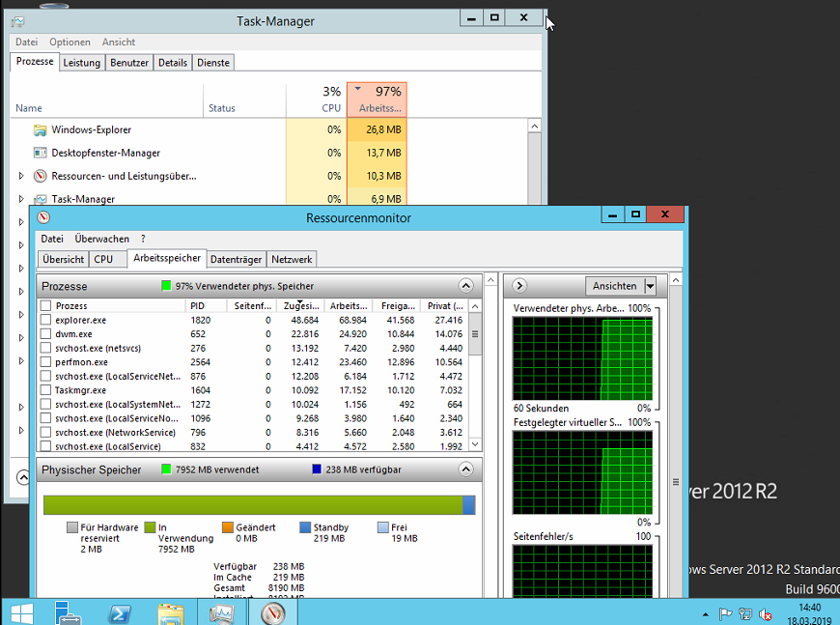Screen dimensions: 840x625
Task: Show hidden tray icons arrow
Action: click(x=706, y=614)
